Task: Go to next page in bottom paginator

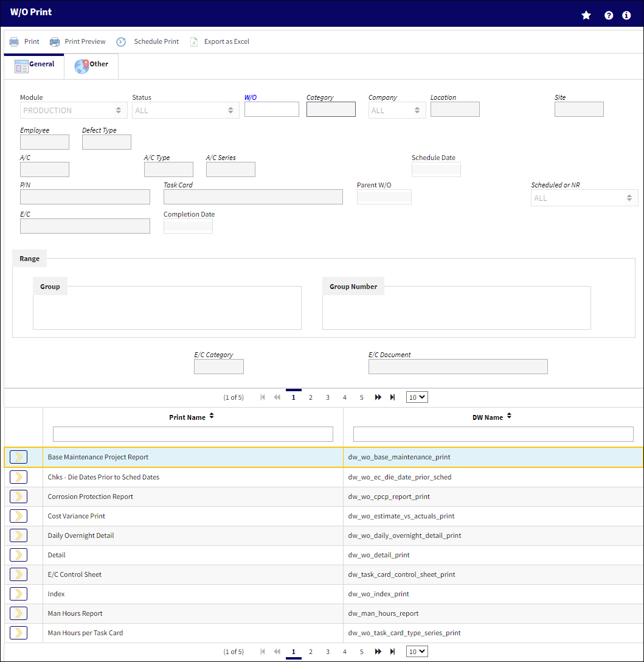Action: pos(378,652)
